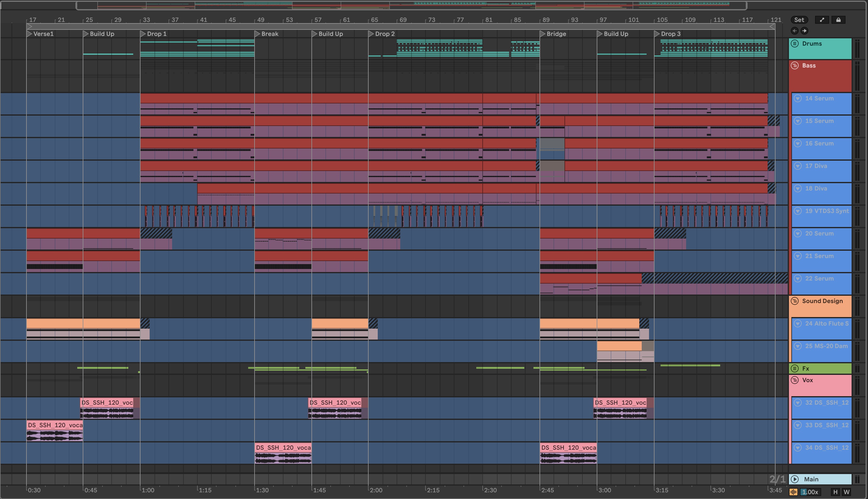Click the 1.00x track height zoom field

point(810,492)
